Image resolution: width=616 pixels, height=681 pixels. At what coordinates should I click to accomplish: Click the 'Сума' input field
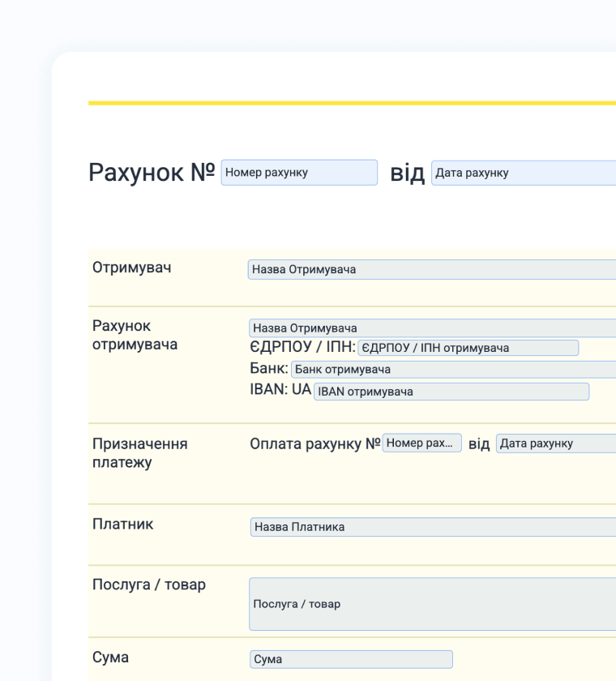click(x=351, y=659)
